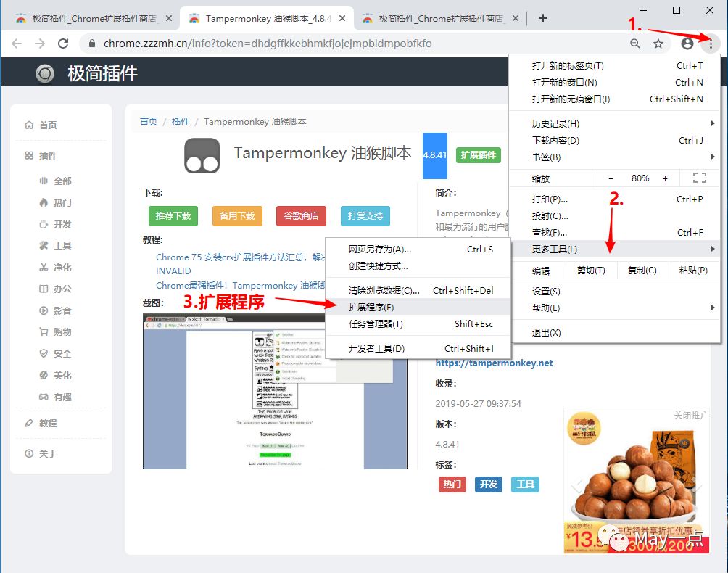Expand the 帮助(E) submenu
Image resolution: width=728 pixels, height=573 pixels.
pos(615,308)
